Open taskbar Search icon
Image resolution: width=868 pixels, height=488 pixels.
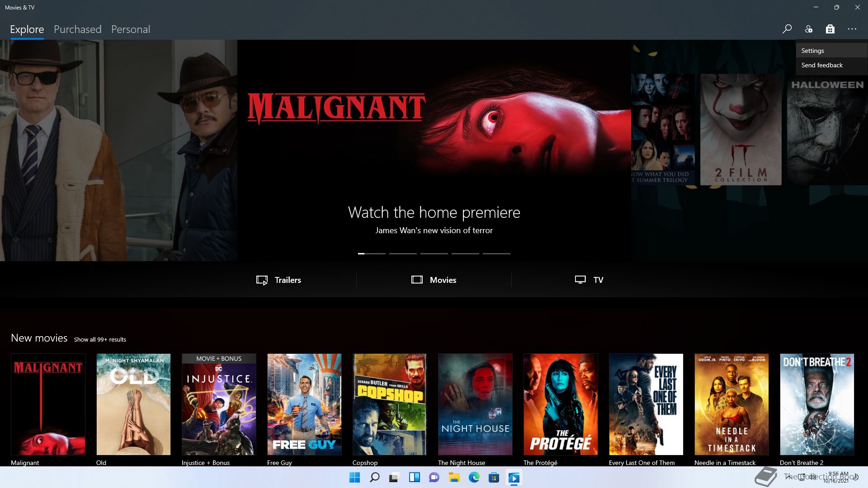[375, 478]
